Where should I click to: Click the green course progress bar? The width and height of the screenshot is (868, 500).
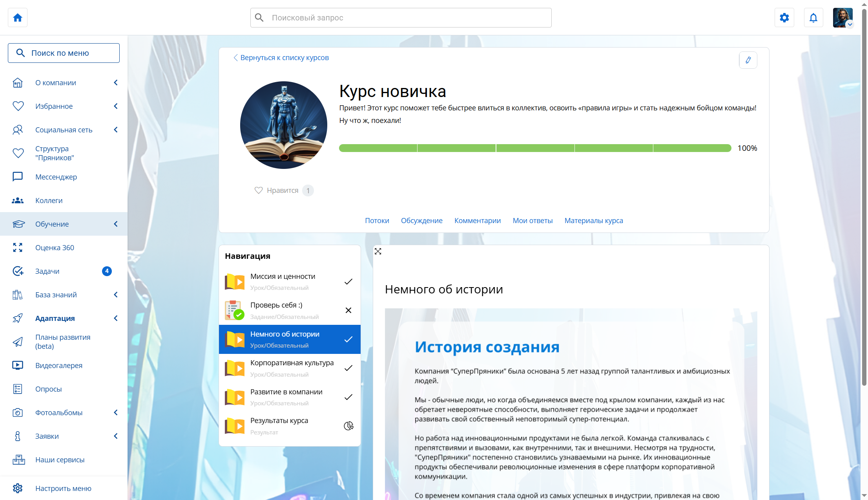[x=535, y=148]
